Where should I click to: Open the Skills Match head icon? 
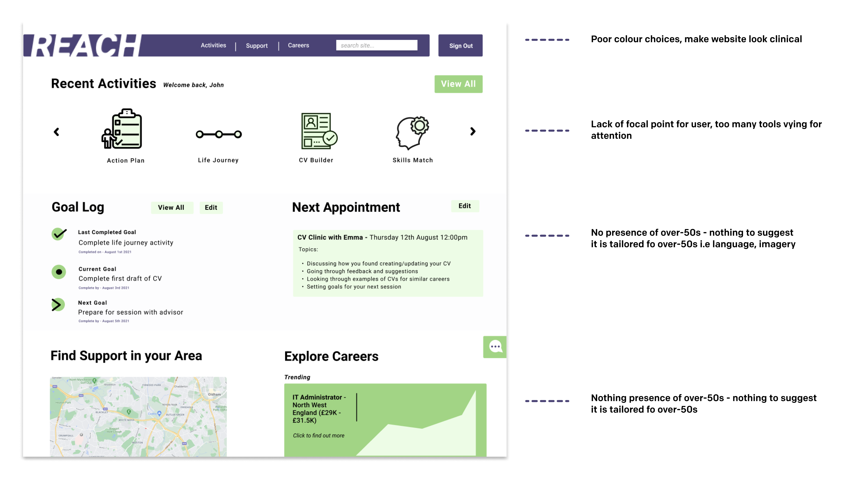click(x=412, y=133)
